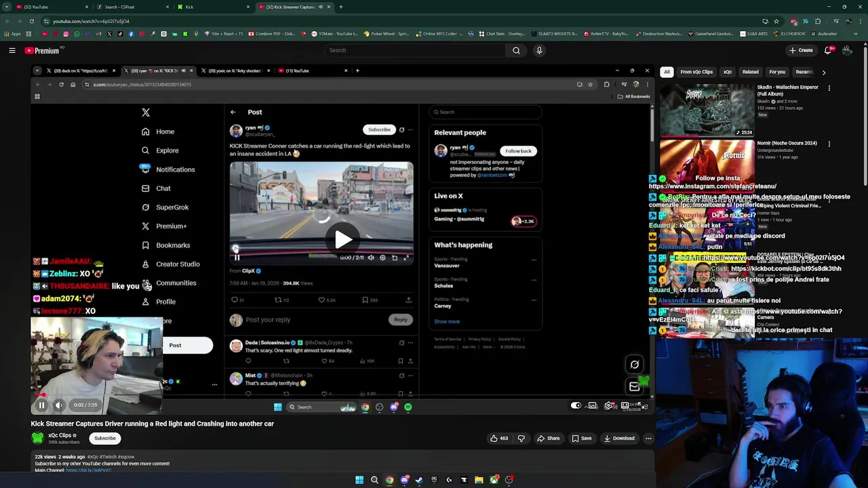Seek using the red video progress bar
Image resolution: width=868 pixels, height=488 pixels.
pos(342,394)
